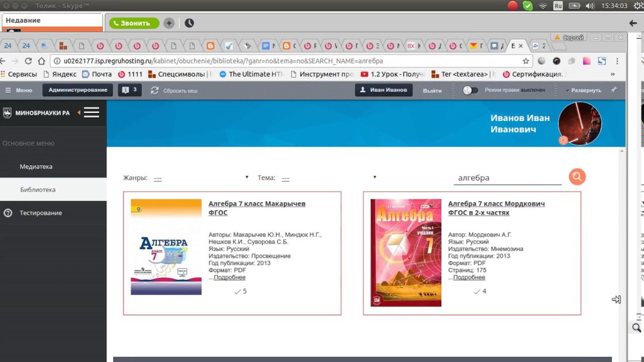644x362 pixels.
Task: Toggle the Режим правки switch
Action: [x=470, y=90]
